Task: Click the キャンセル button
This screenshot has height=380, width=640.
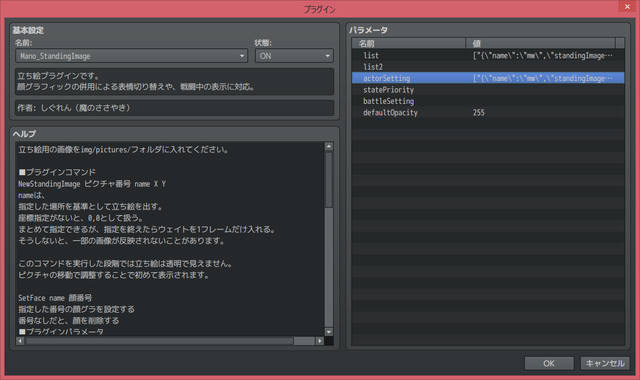Action: pos(605,363)
